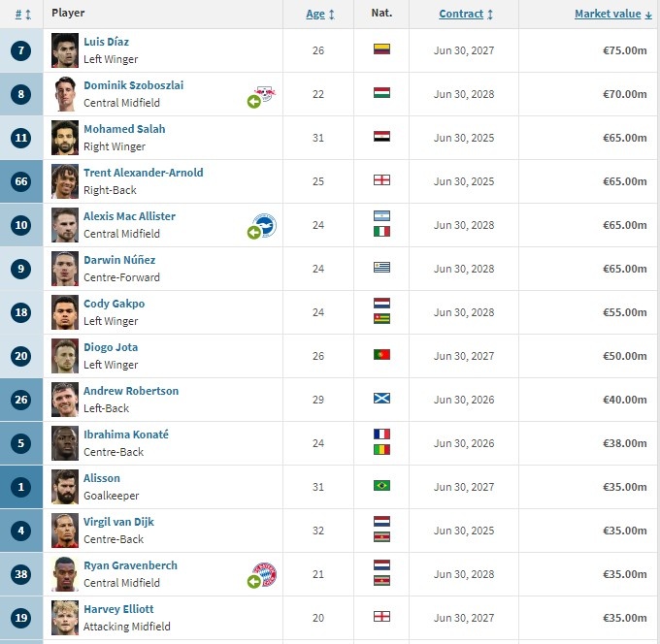Click Cody Gakpo's shirt number 18 badge
The image size is (660, 644).
point(21,312)
